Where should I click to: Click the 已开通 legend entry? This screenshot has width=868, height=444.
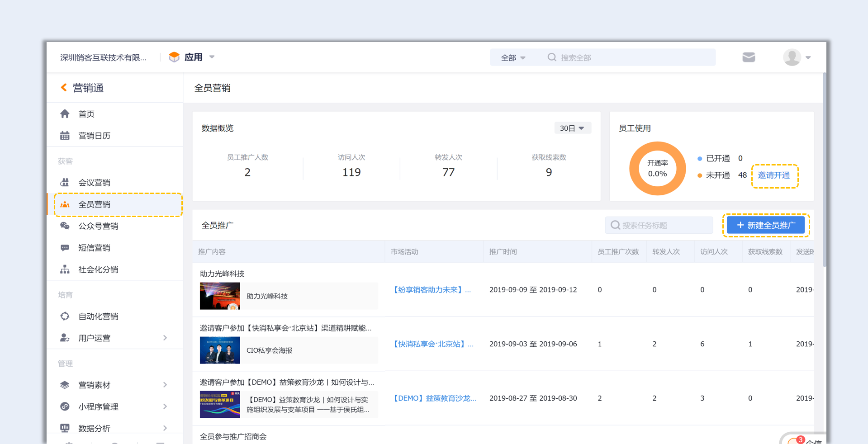coord(720,158)
